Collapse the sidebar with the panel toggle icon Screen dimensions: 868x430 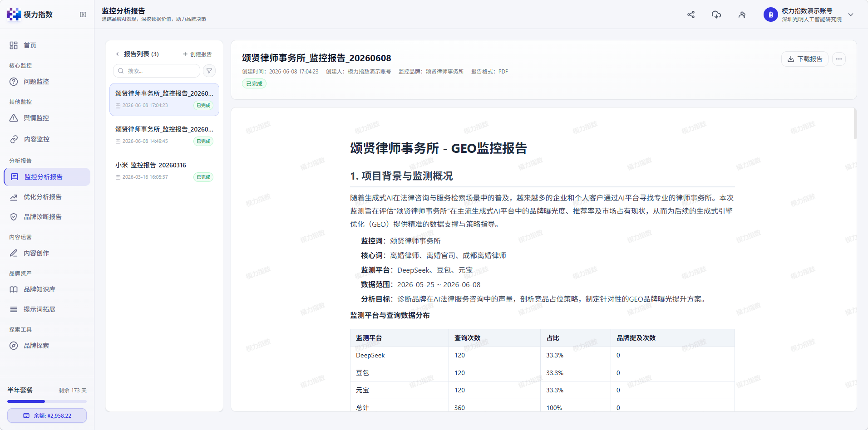(83, 15)
